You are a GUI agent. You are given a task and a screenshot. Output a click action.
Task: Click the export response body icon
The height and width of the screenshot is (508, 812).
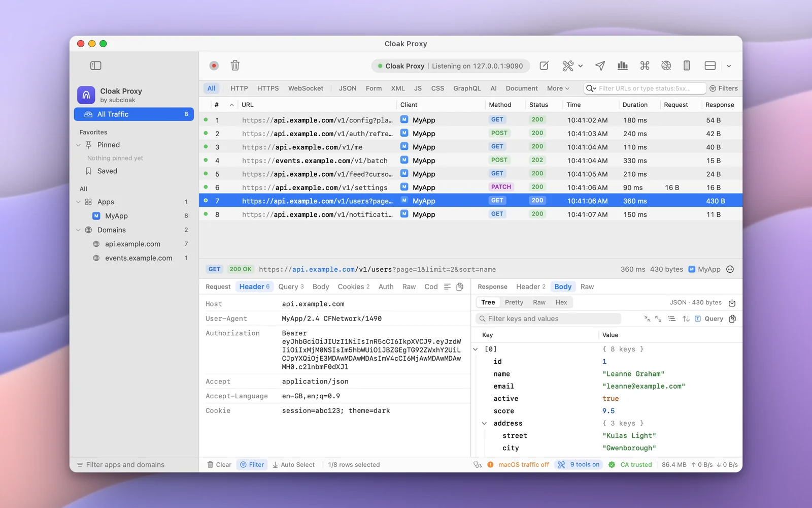[x=732, y=303]
